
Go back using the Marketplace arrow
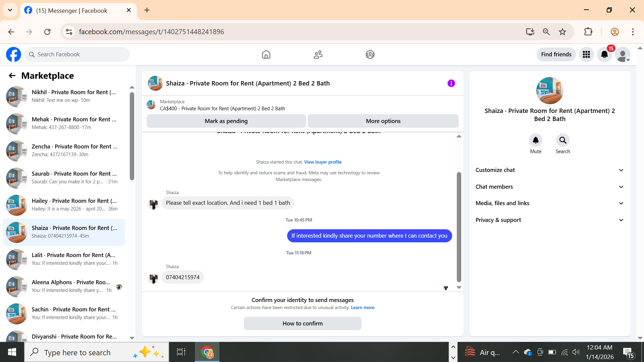pos(12,76)
